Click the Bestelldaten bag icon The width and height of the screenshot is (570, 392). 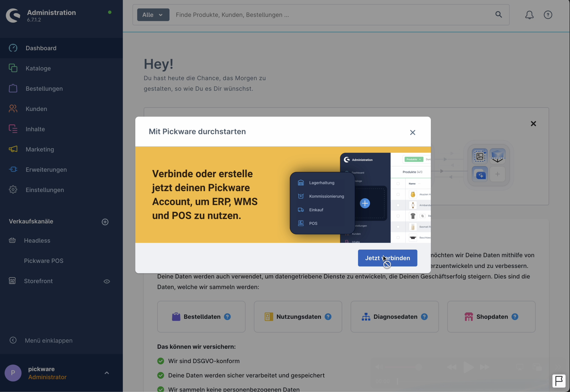(176, 317)
